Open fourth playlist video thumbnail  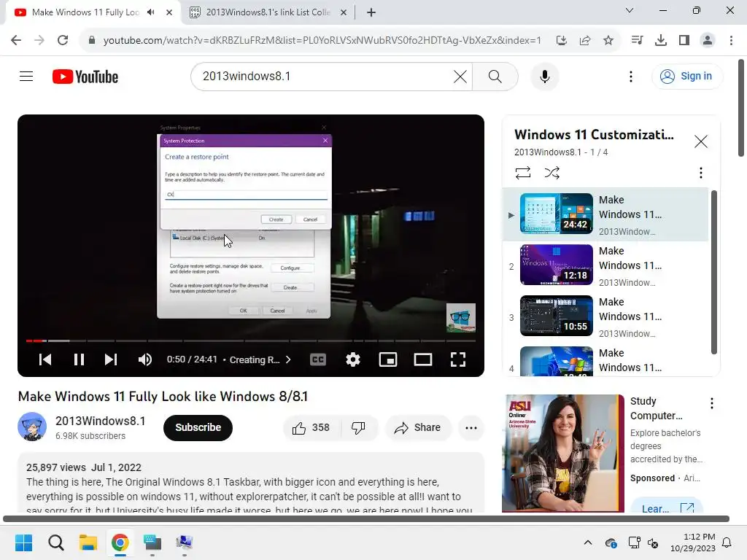[557, 362]
